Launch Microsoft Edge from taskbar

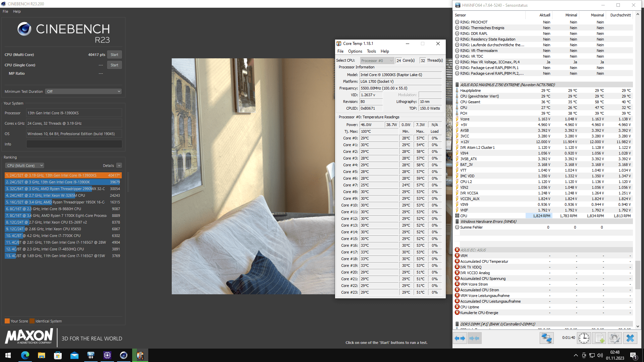25,355
